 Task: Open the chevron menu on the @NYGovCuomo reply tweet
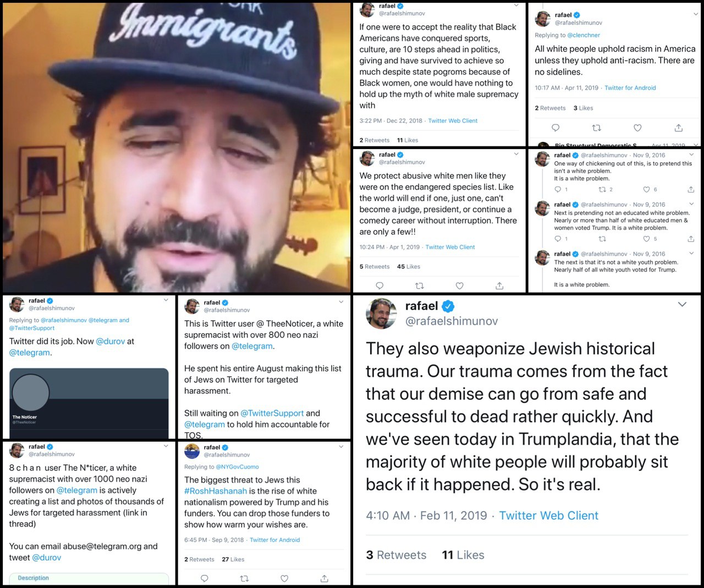[x=341, y=447]
